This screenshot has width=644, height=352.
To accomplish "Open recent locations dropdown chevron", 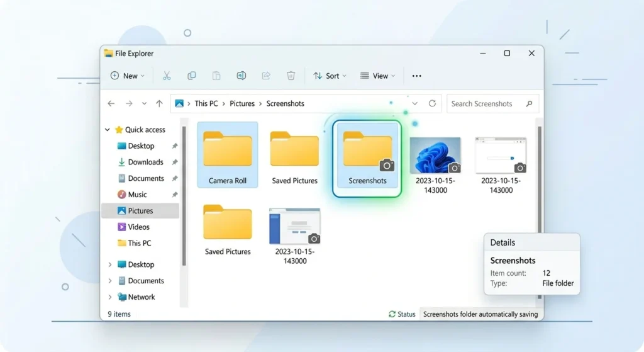I will (x=144, y=104).
